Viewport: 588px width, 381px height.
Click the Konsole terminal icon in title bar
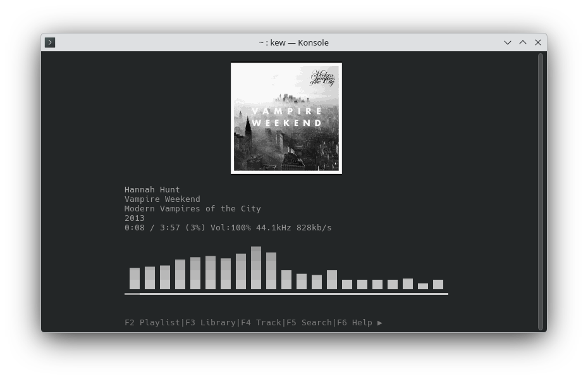coord(50,42)
